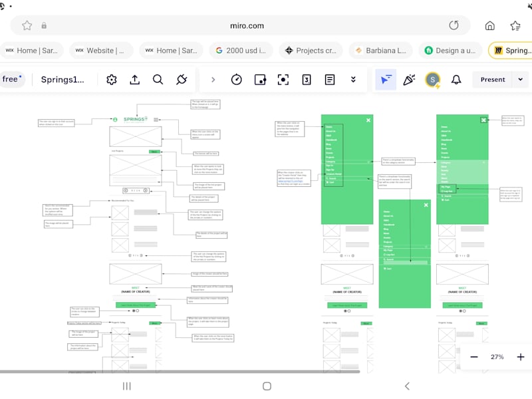The height and width of the screenshot is (399, 532).
Task: Switch to the 2000 usd Google tab
Action: (x=241, y=51)
